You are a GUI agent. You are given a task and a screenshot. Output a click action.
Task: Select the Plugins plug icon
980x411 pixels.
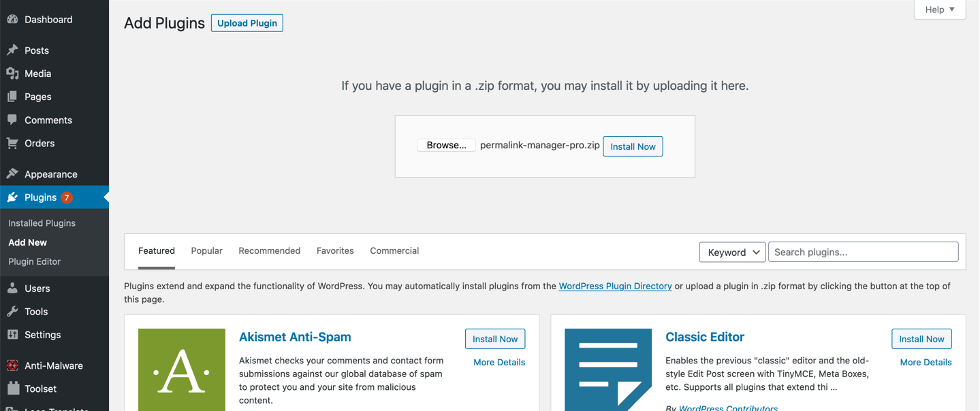[x=14, y=197]
